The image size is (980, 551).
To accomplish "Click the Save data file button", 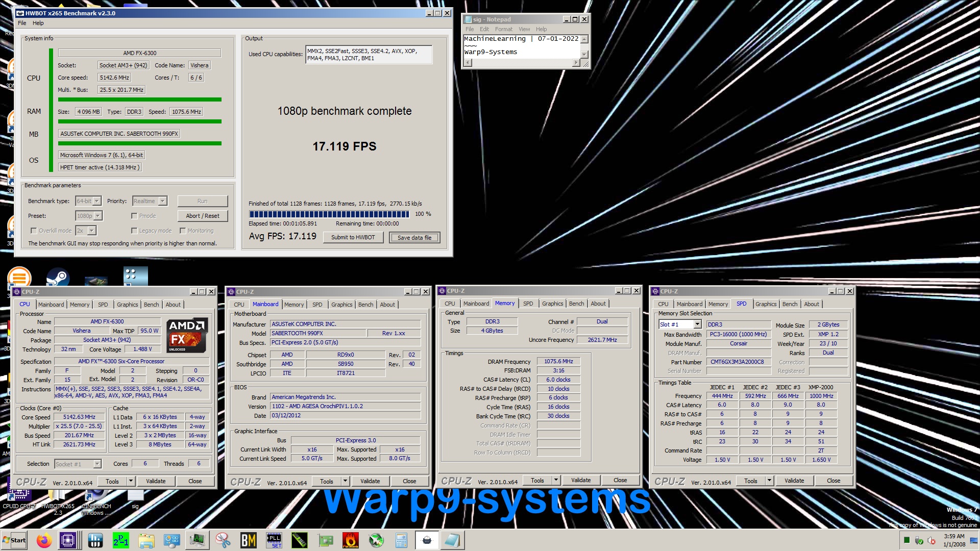I will (414, 237).
